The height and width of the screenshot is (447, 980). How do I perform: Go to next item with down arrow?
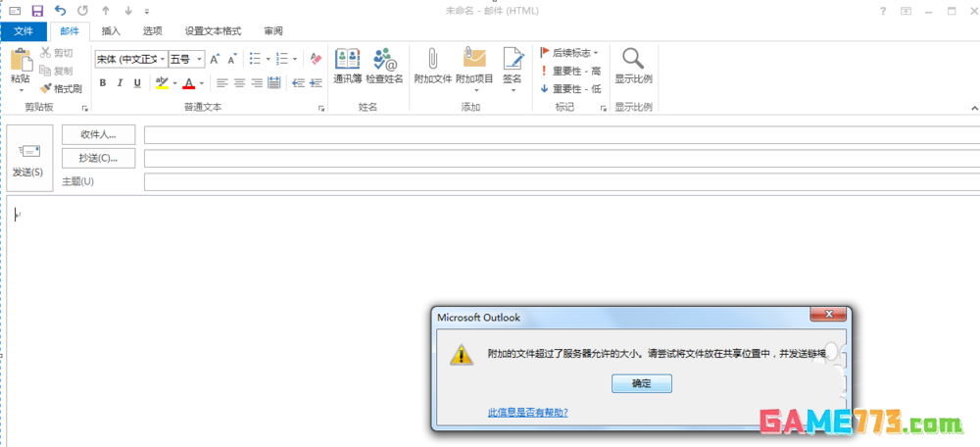pyautogui.click(x=128, y=11)
